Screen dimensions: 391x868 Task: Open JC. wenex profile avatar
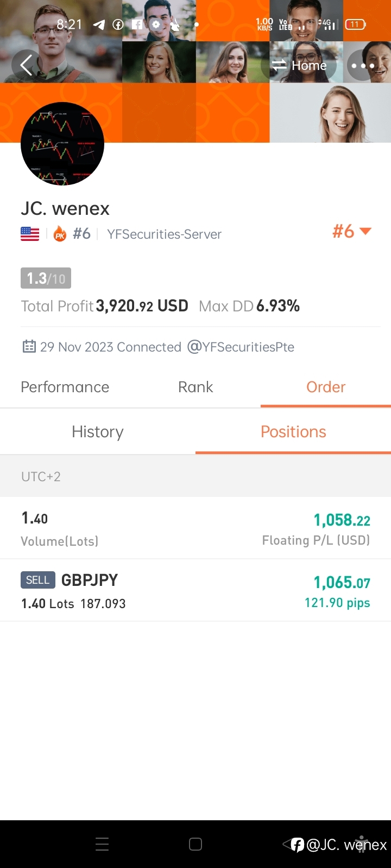tap(62, 144)
